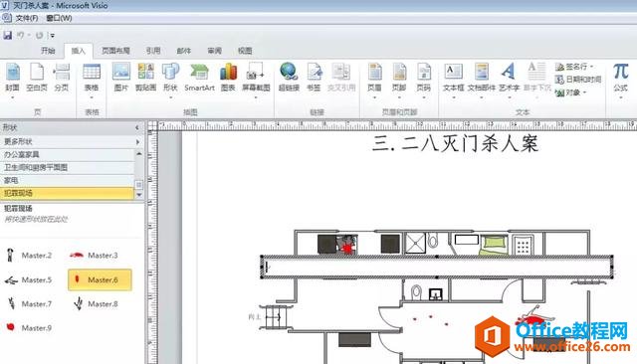The width and height of the screenshot is (637, 364).
Task: Open the Window (窗口) menu
Action: coord(59,18)
